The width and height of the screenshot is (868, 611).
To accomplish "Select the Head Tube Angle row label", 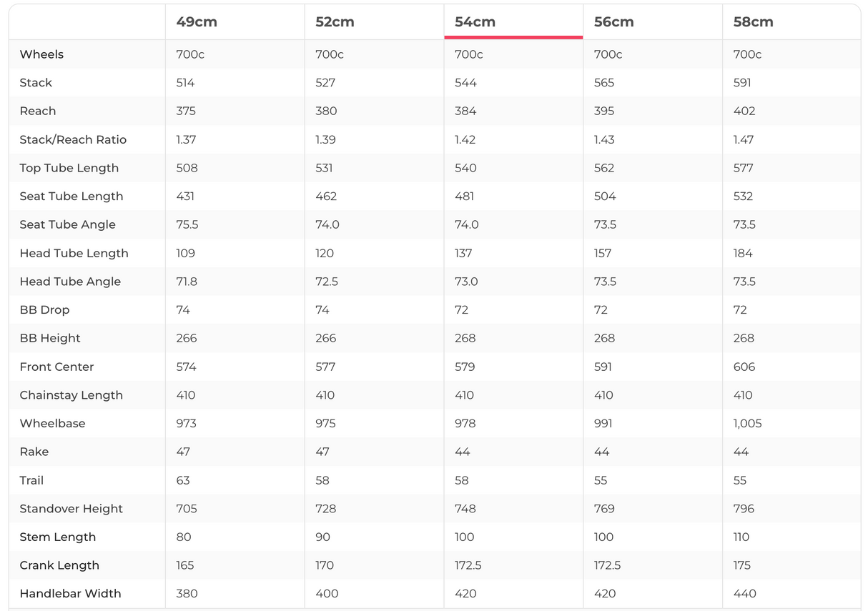I will click(70, 282).
